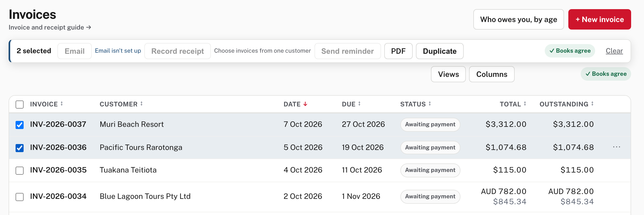Sort by the Due column arrows icon

[x=359, y=104]
